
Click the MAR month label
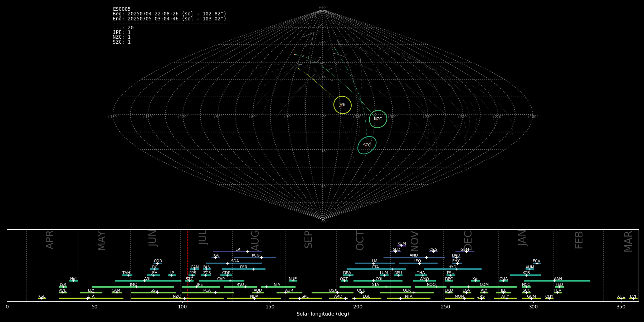pos(628,241)
